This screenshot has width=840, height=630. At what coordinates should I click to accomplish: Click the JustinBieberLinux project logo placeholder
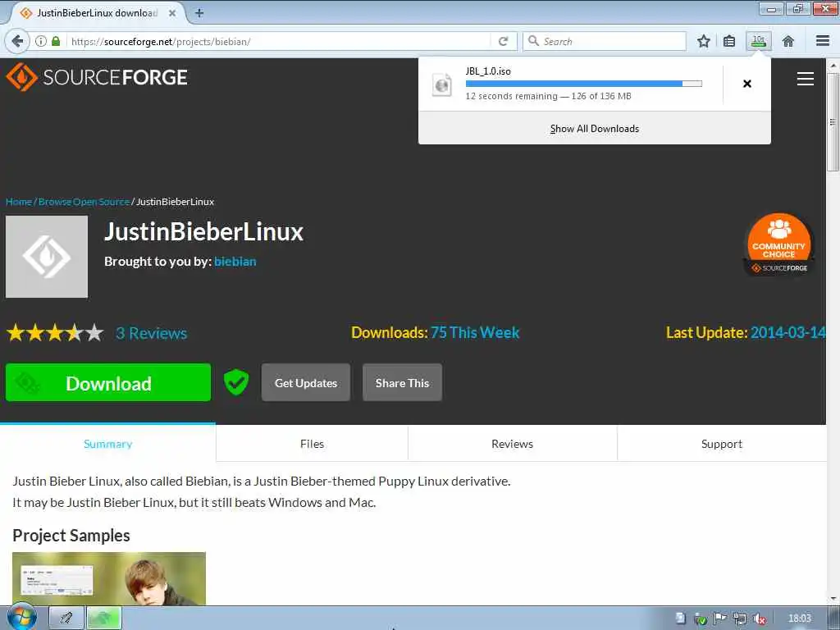[x=47, y=257]
